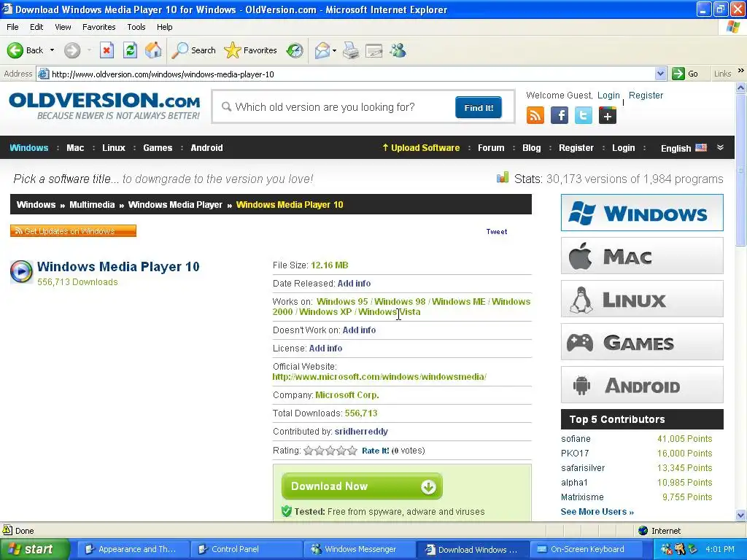Rate with the fifth star
Viewport: 747px width, 560px height.
(352, 451)
